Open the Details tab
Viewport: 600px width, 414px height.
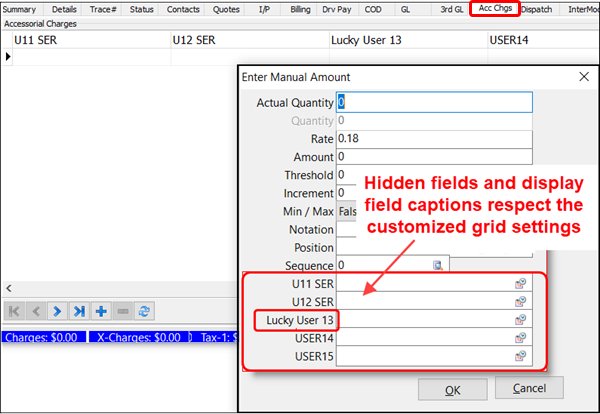click(x=64, y=9)
